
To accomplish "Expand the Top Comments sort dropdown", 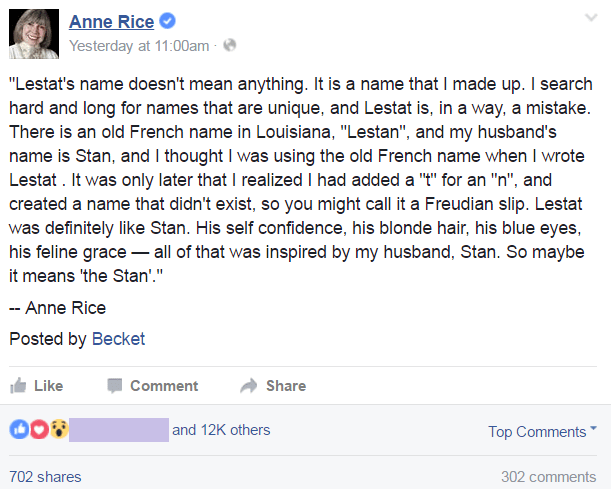I will 542,432.
